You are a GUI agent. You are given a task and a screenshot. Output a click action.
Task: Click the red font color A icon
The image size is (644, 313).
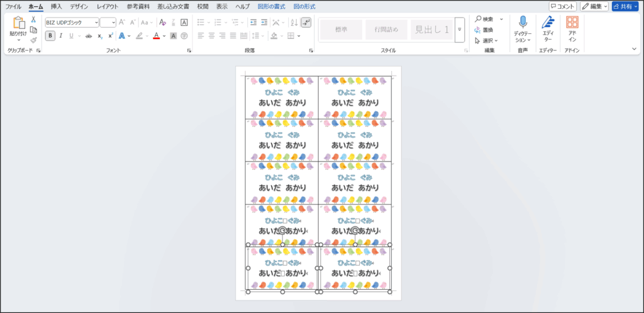pyautogui.click(x=156, y=36)
